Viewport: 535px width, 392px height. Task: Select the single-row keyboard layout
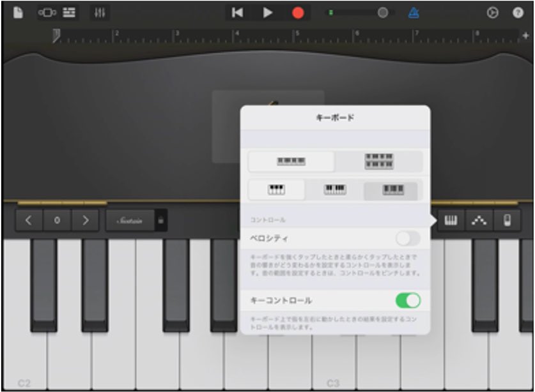[x=291, y=162]
